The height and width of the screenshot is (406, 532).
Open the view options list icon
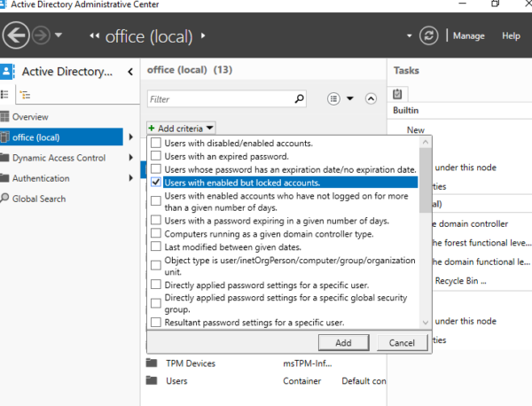coord(333,99)
